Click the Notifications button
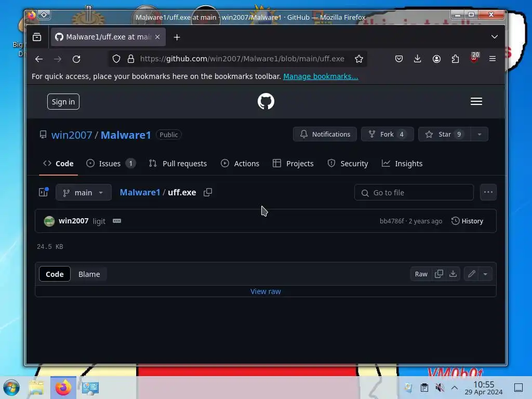Image resolution: width=532 pixels, height=399 pixels. [325, 135]
